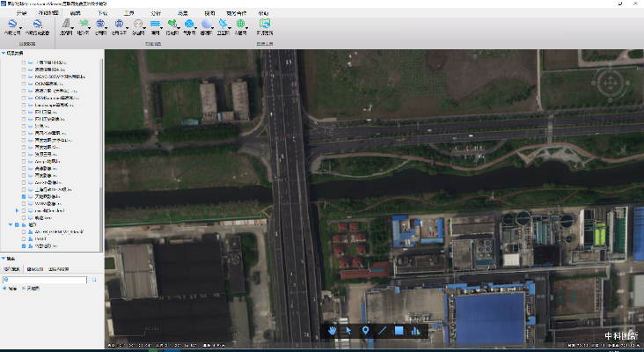Open the 工具 ribbon tab
The height and width of the screenshot is (352, 644).
pos(129,14)
